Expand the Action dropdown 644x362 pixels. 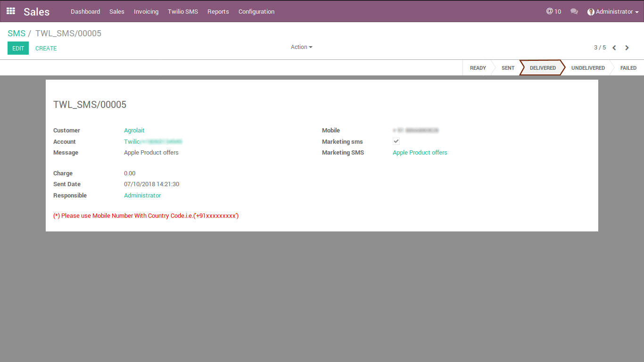click(x=301, y=47)
